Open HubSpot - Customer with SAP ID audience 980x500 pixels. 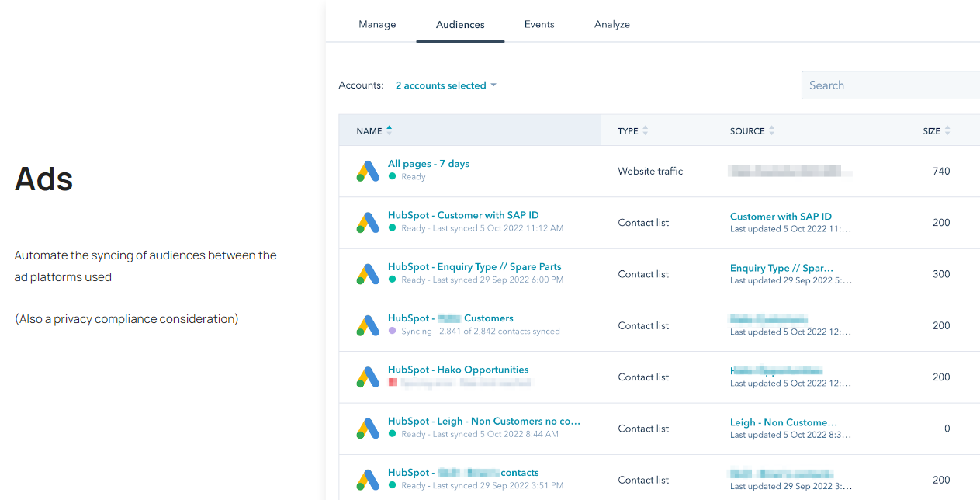(x=463, y=215)
